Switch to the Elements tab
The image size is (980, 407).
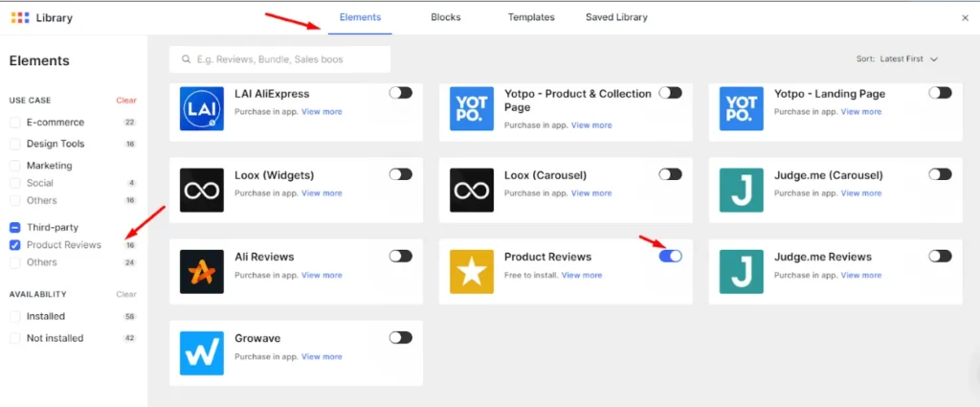360,17
